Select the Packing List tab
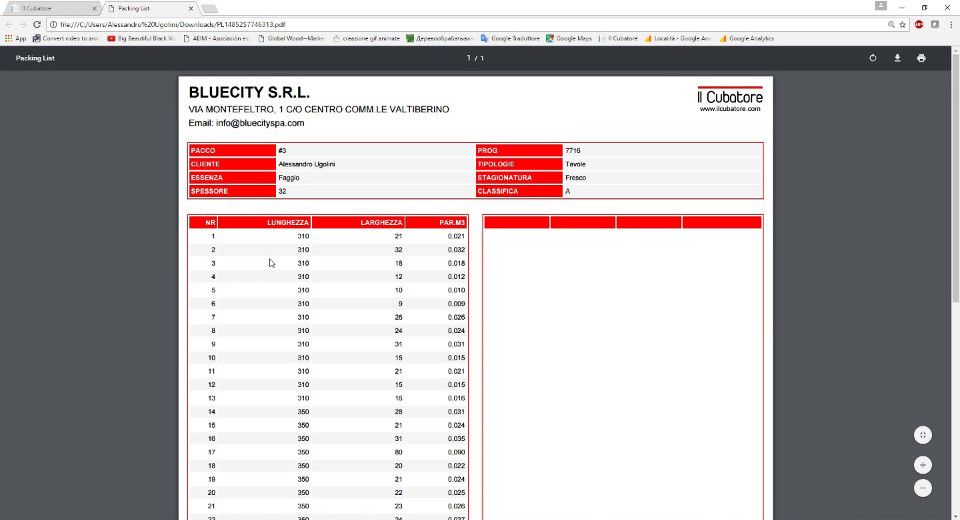The width and height of the screenshot is (960, 520). [x=149, y=9]
